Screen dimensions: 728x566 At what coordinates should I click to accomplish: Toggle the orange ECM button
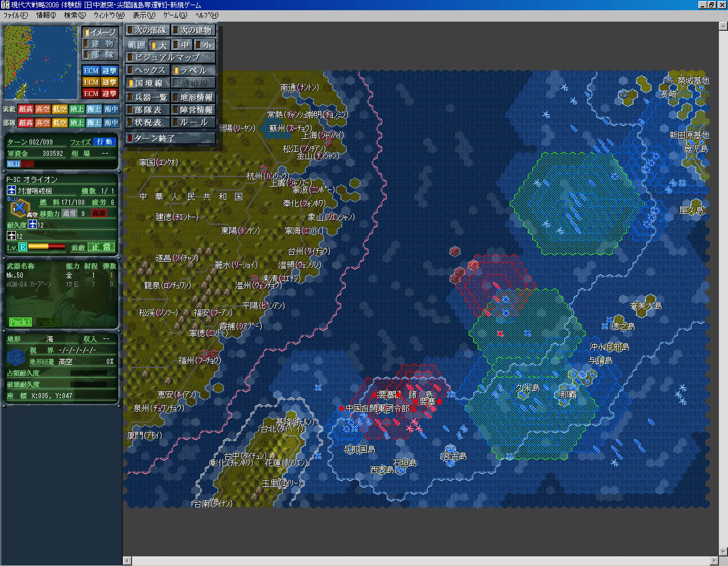click(91, 82)
